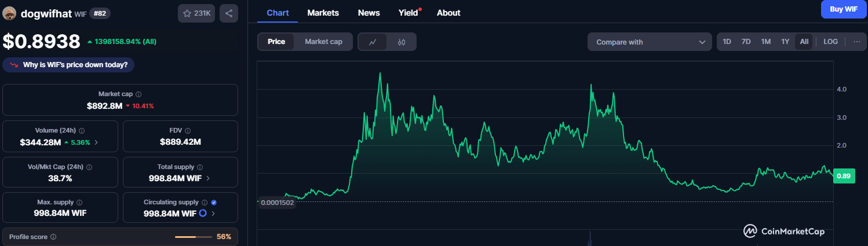Select the Price chart toggle

pos(276,42)
